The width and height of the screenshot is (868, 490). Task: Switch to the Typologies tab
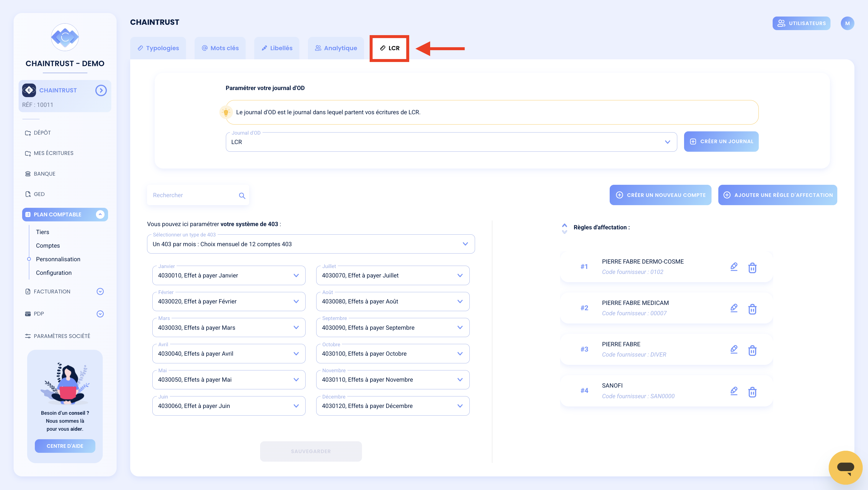pyautogui.click(x=158, y=48)
